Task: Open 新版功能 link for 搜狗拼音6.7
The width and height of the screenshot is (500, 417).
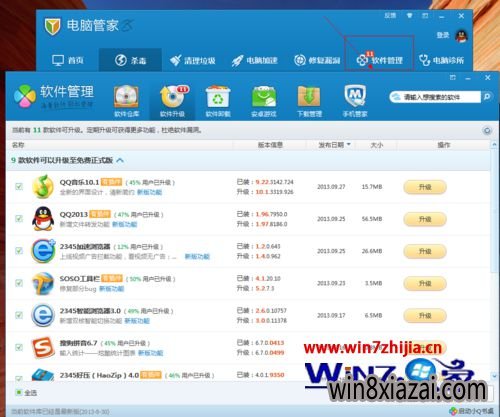Action: (151, 353)
